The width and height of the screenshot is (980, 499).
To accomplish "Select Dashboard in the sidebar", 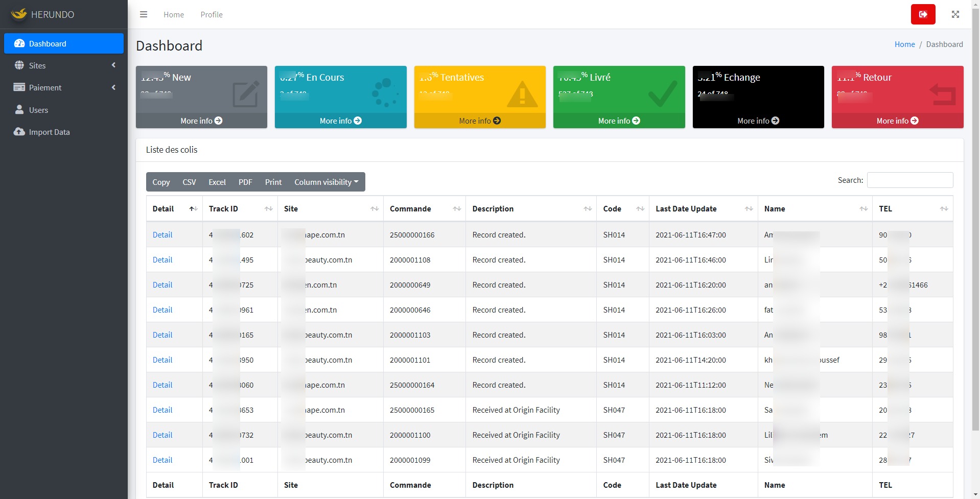I will pyautogui.click(x=64, y=43).
